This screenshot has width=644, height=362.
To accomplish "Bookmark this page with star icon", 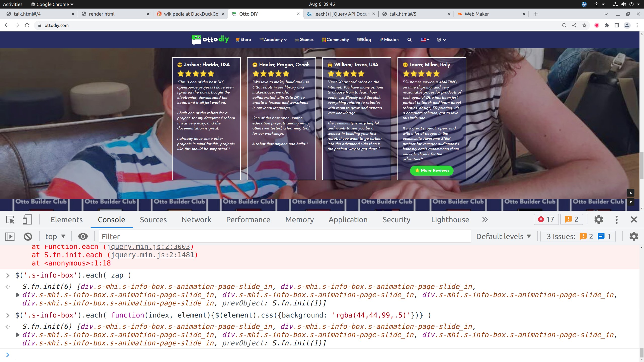I will [584, 25].
